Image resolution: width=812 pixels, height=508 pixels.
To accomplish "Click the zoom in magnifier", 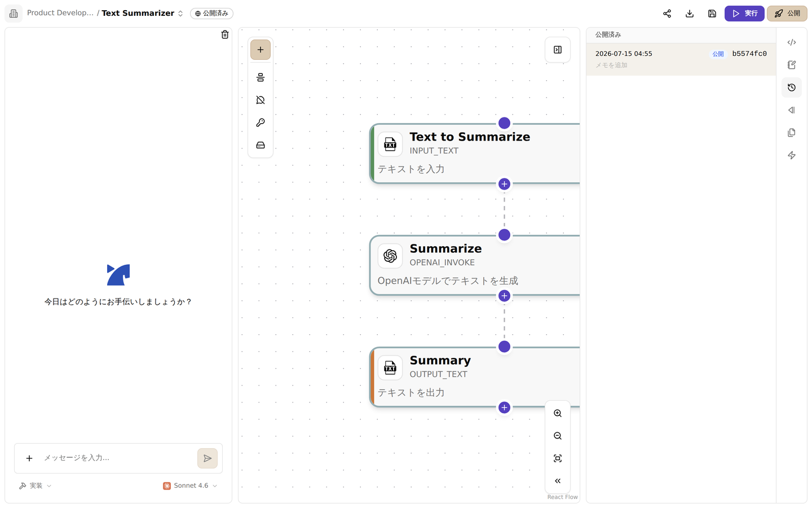I will pos(558,413).
